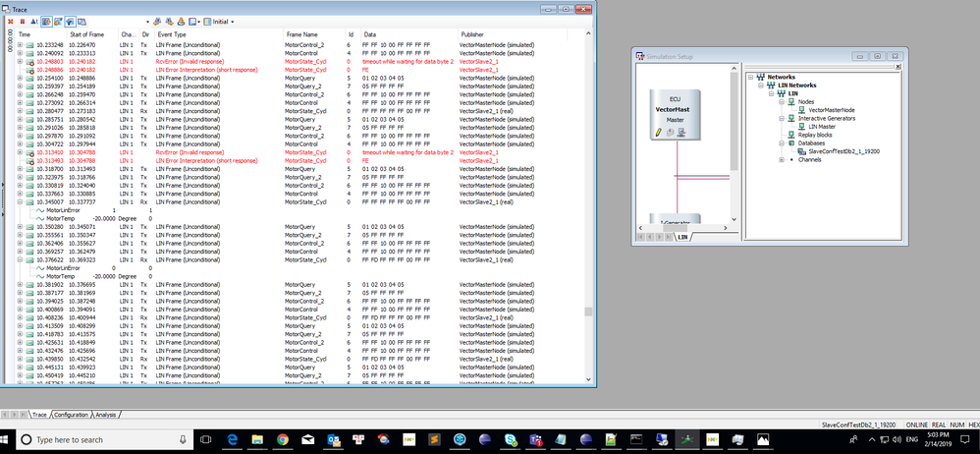
Task: Click the Windows search box on the taskbar
Action: coord(104,440)
